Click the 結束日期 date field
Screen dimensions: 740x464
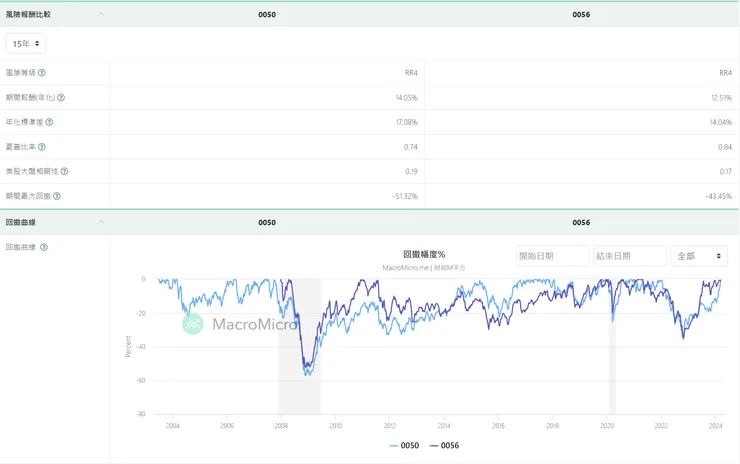629,256
